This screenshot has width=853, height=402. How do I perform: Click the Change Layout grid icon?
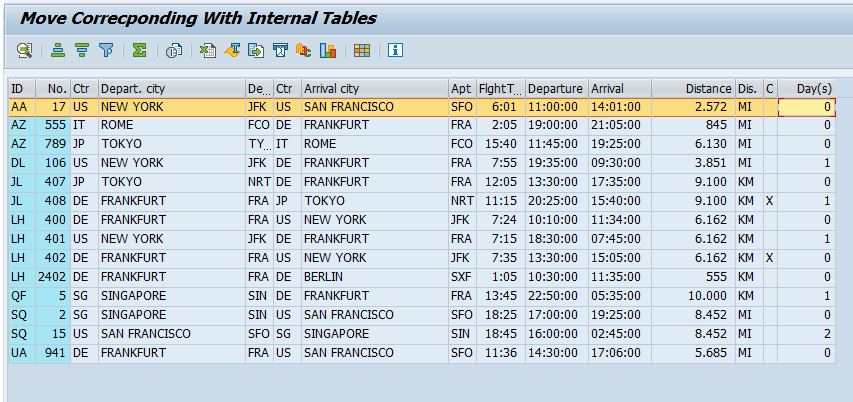click(362, 50)
